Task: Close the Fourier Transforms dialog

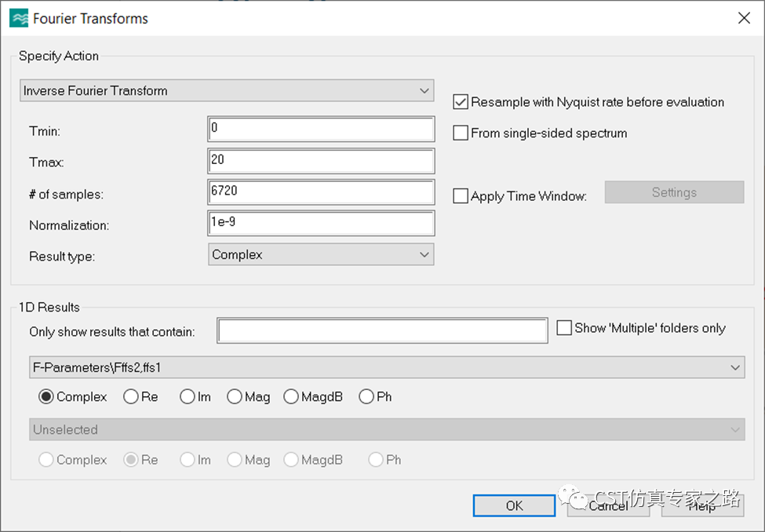Action: tap(744, 18)
